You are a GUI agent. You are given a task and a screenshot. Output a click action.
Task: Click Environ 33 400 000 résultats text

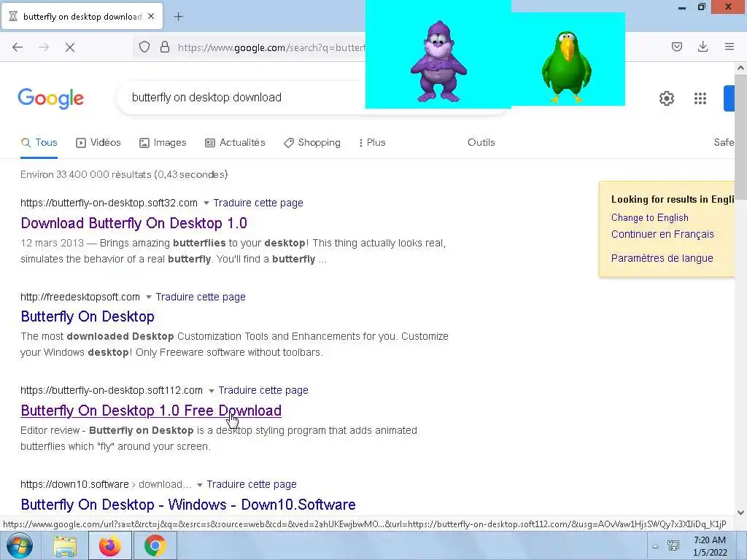[x=124, y=174]
